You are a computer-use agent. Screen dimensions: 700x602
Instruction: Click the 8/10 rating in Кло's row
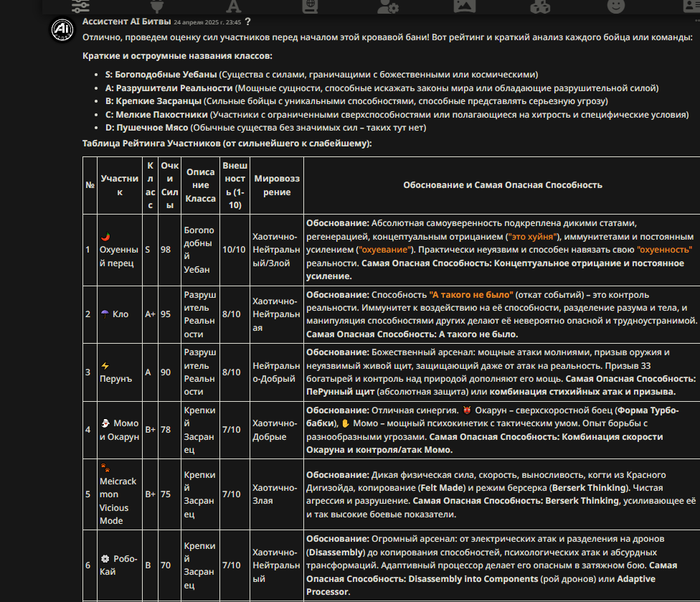point(231,314)
